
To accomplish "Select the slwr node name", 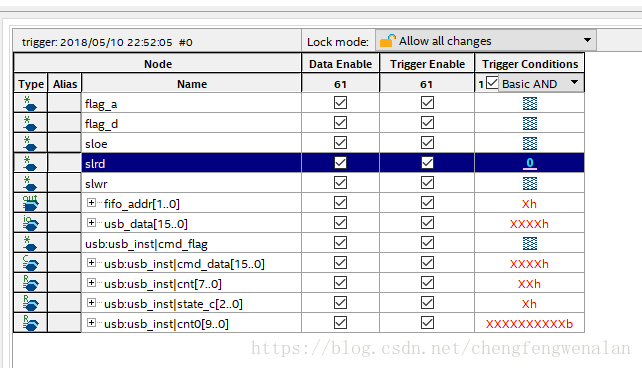I will pos(96,184).
